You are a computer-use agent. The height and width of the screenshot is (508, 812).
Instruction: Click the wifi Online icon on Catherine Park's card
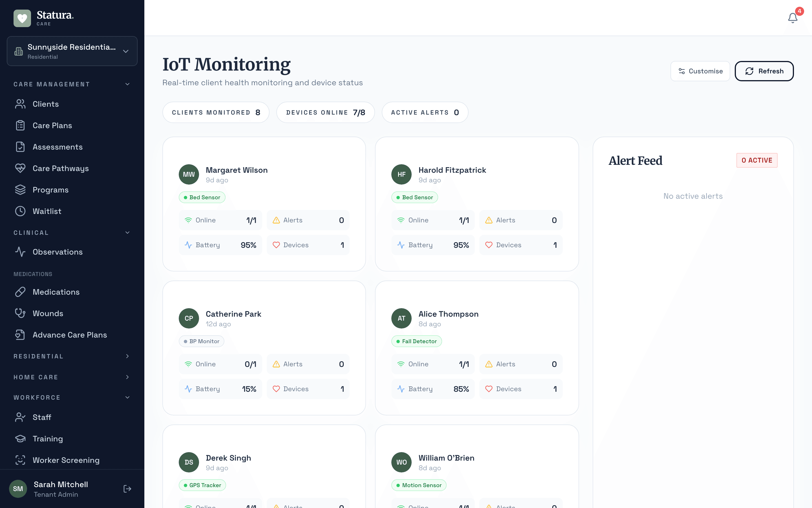click(188, 364)
